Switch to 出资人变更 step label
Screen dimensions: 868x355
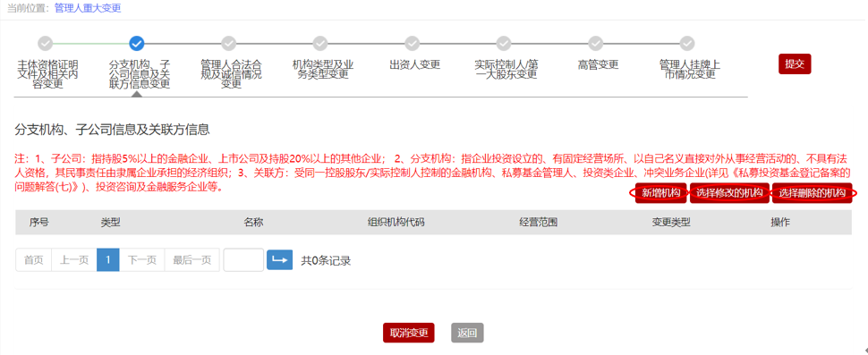click(x=414, y=64)
